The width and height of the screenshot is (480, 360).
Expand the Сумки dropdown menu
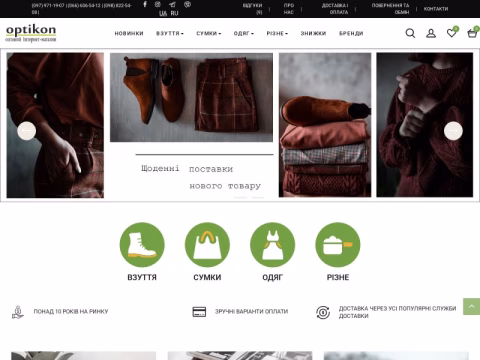coord(209,33)
